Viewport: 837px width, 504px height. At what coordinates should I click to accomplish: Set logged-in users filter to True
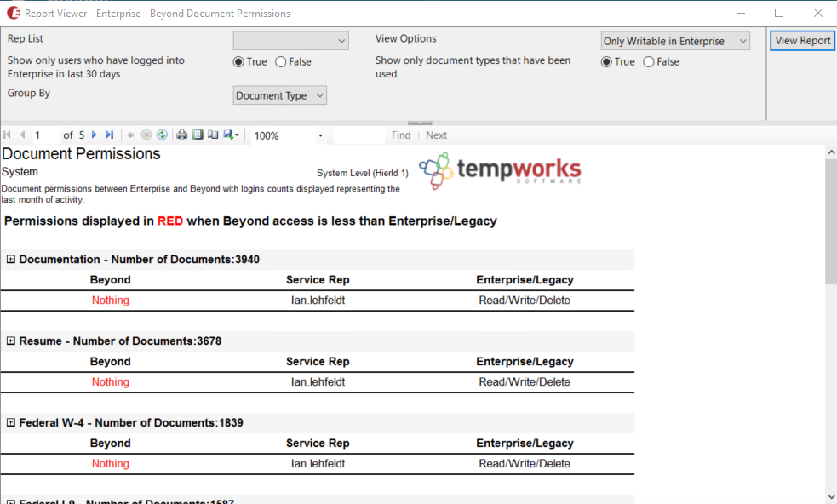click(238, 62)
